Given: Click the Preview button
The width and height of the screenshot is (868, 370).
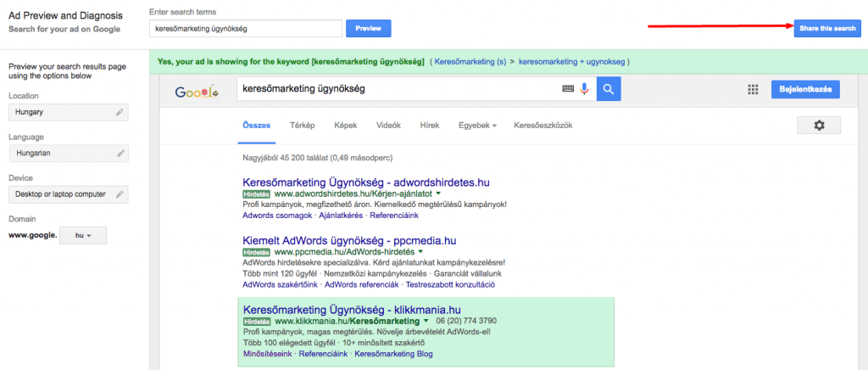Looking at the screenshot, I should [368, 28].
